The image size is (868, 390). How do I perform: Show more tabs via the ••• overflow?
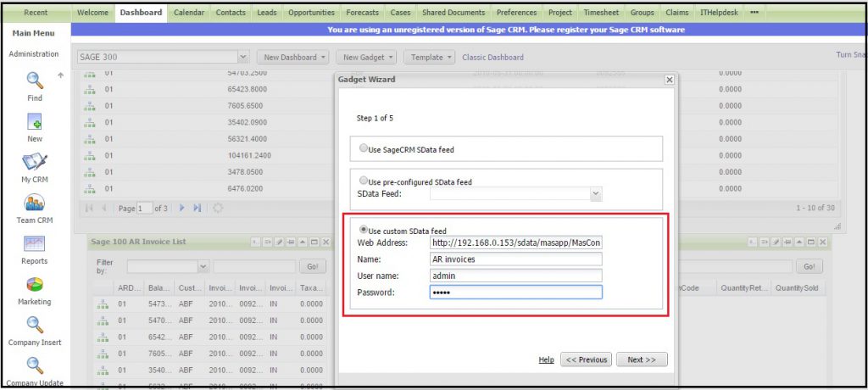pyautogui.click(x=754, y=12)
